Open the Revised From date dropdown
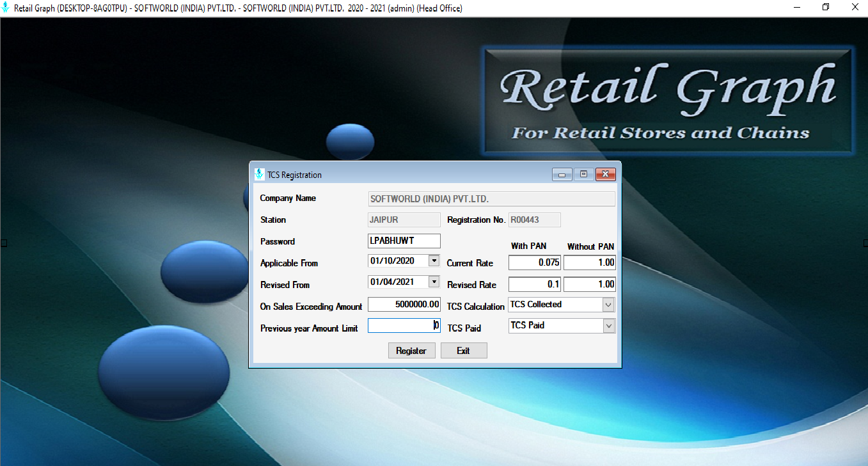The image size is (868, 466). [434, 282]
